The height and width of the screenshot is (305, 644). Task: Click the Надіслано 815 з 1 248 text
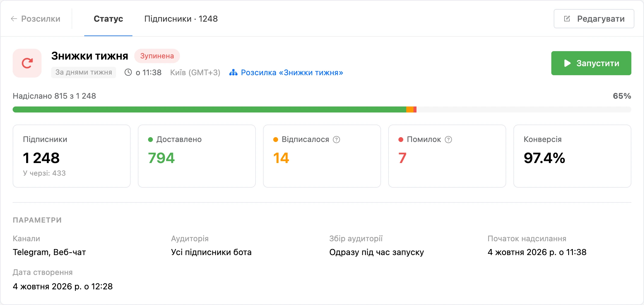point(54,96)
